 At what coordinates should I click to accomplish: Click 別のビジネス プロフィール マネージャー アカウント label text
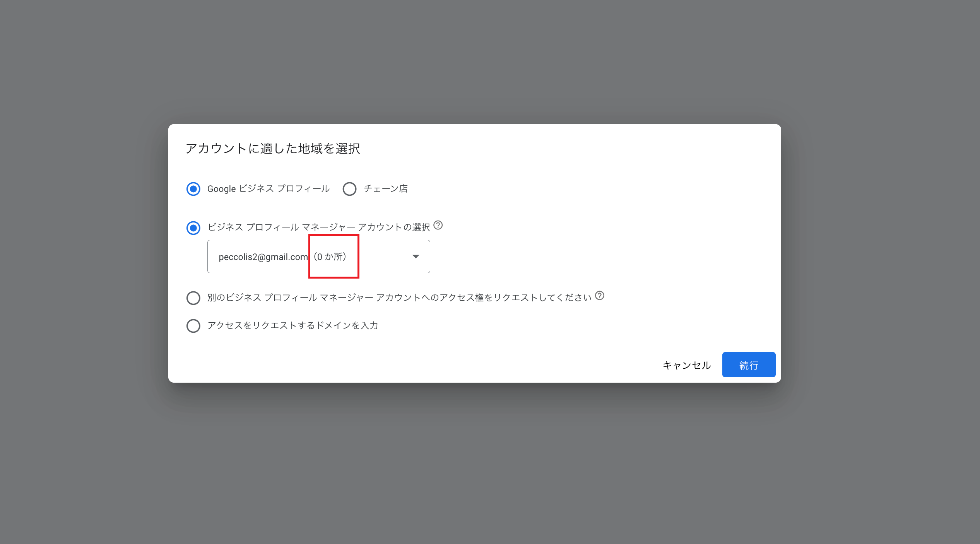(x=399, y=298)
